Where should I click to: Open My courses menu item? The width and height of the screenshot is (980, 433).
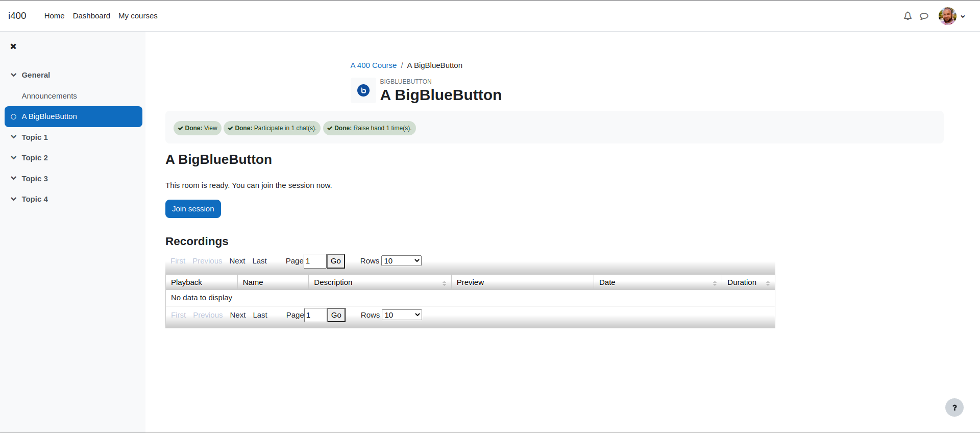(138, 16)
